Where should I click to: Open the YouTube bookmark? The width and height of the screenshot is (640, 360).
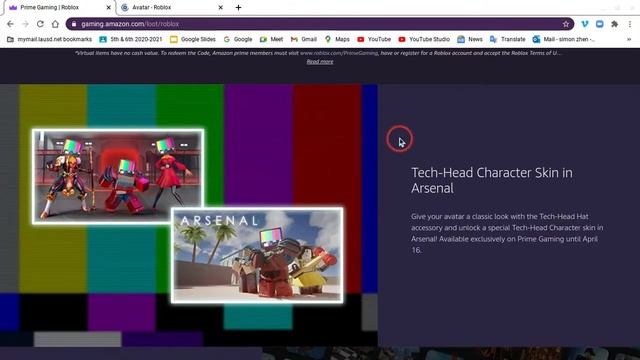[x=374, y=39]
